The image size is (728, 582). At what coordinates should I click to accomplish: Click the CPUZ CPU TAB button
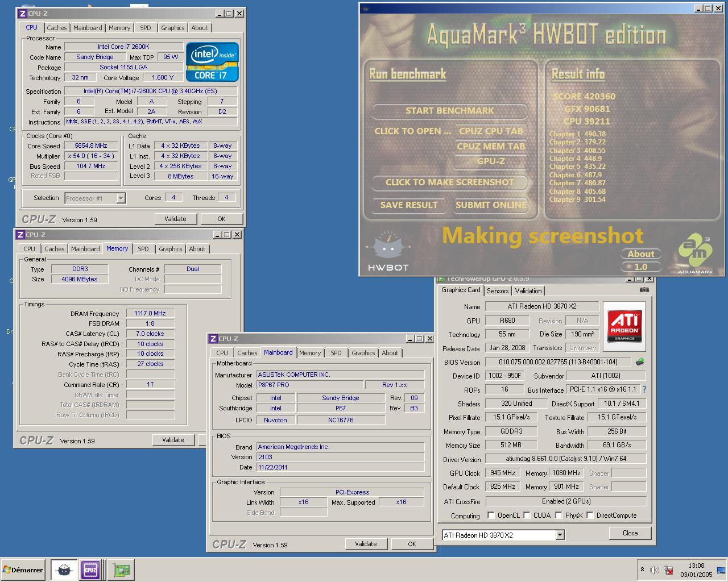pos(491,131)
